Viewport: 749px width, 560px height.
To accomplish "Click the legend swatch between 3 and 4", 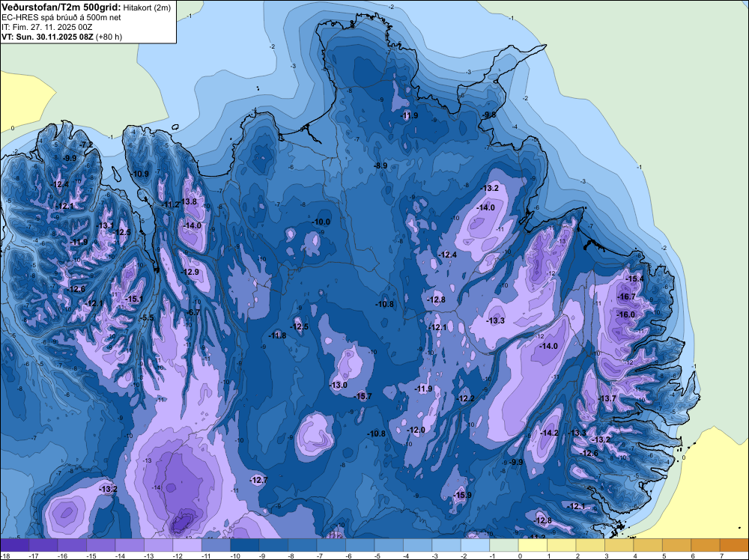I will (619, 545).
